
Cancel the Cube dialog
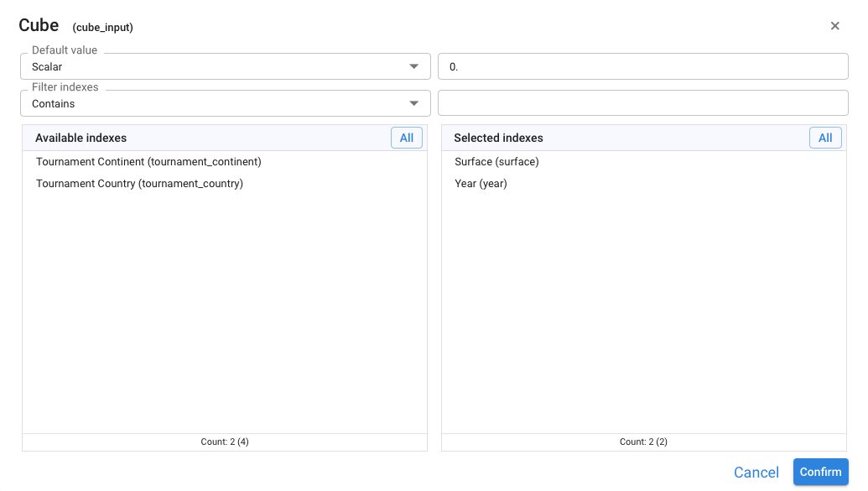click(756, 473)
